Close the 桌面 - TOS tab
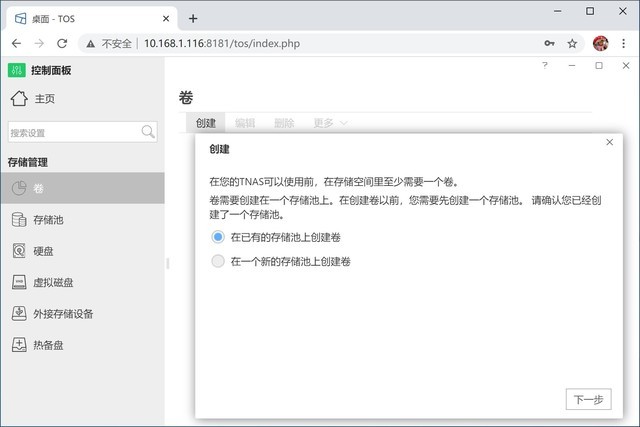Viewport: 640px width, 427px height. point(166,18)
